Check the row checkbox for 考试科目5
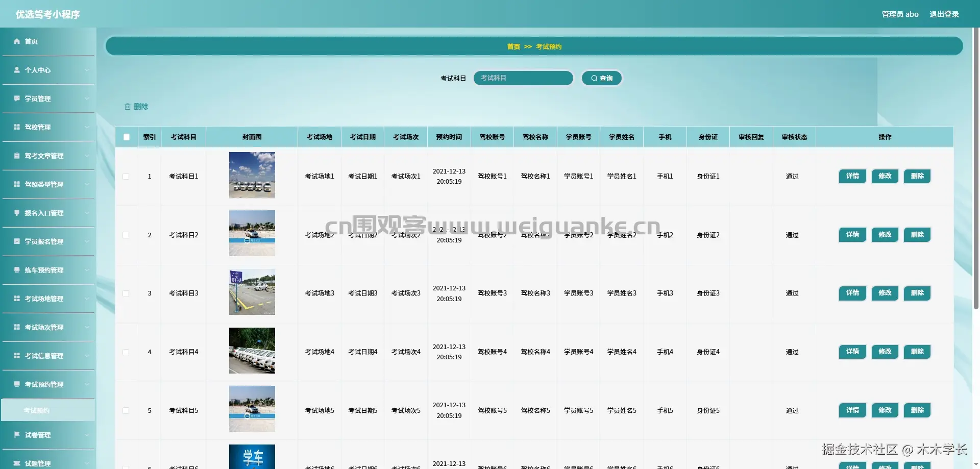 tap(126, 411)
